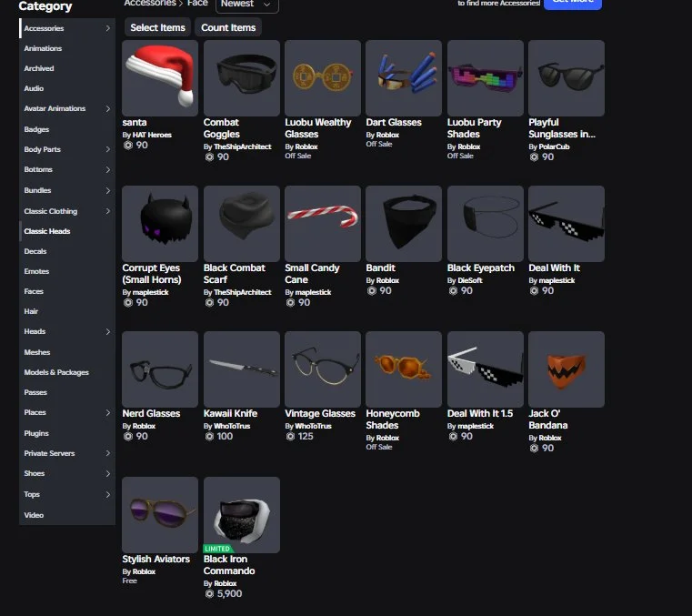692x616 pixels.
Task: Expand the Avatar Animations chevron
Action: [x=107, y=108]
